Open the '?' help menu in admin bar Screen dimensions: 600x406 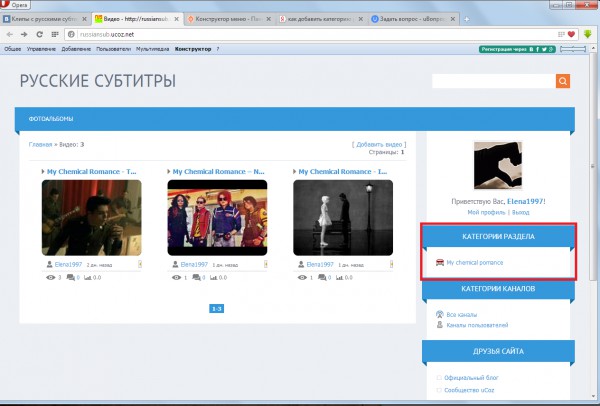click(218, 49)
